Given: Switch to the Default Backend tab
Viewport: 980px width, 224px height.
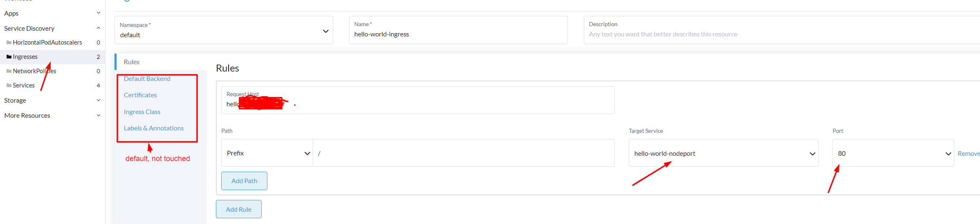Looking at the screenshot, I should [x=147, y=79].
